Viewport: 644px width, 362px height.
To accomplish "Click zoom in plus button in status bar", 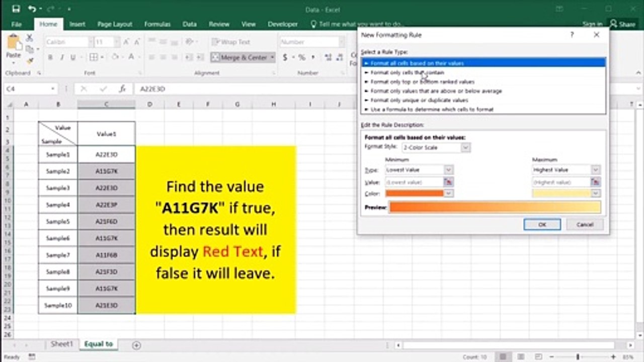I will (612, 356).
